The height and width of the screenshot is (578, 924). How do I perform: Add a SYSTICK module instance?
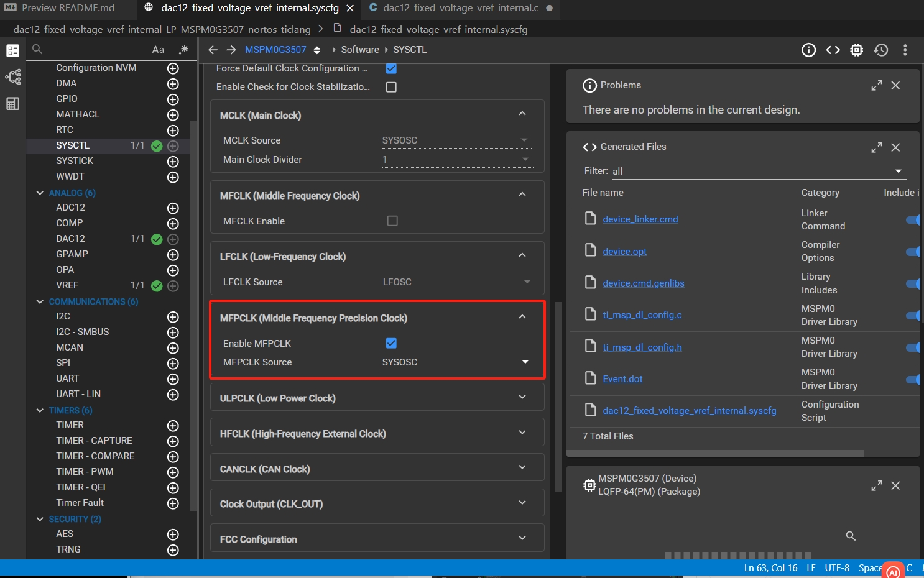pos(173,162)
